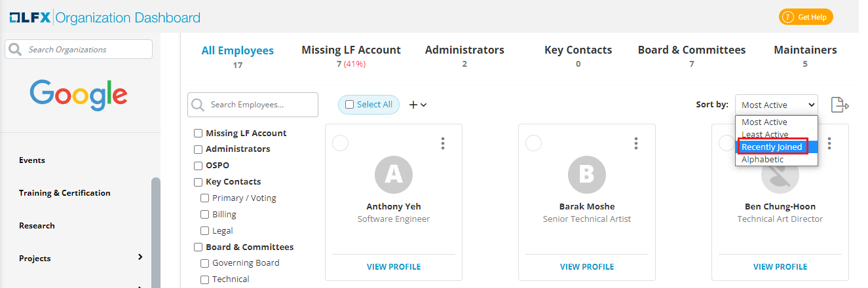
Task: Enable the OSPO filter checkbox
Action: point(198,166)
